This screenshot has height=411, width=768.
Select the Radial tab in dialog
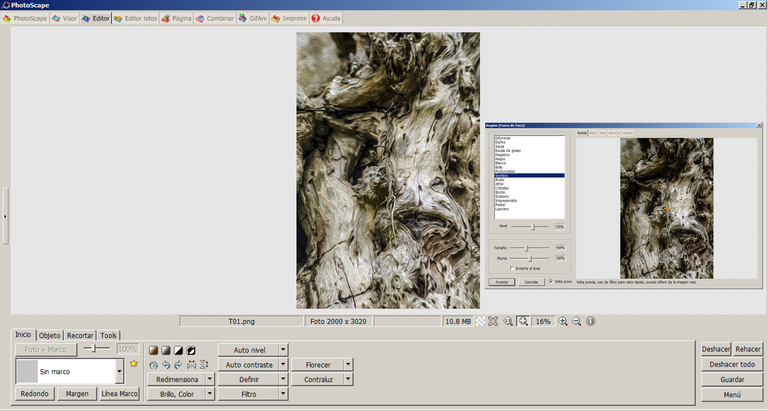tap(582, 133)
